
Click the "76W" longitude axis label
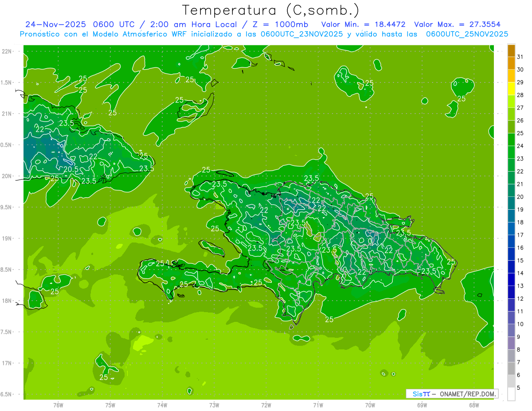pyautogui.click(x=58, y=405)
